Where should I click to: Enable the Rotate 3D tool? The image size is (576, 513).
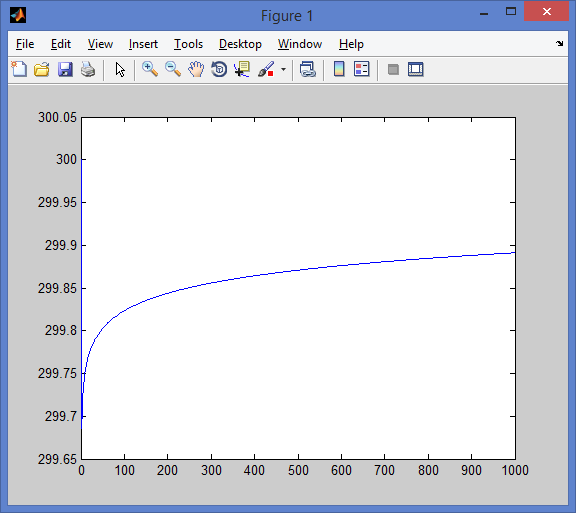pyautogui.click(x=219, y=69)
